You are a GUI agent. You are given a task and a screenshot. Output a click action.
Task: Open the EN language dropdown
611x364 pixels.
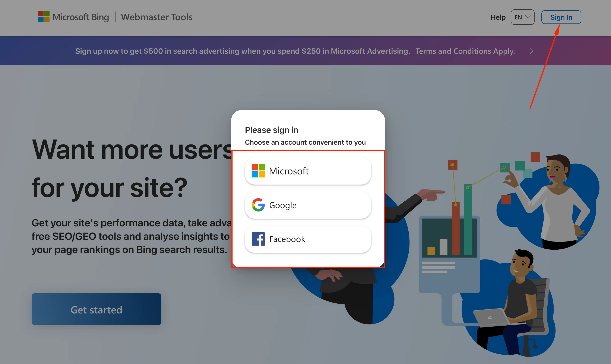point(522,17)
